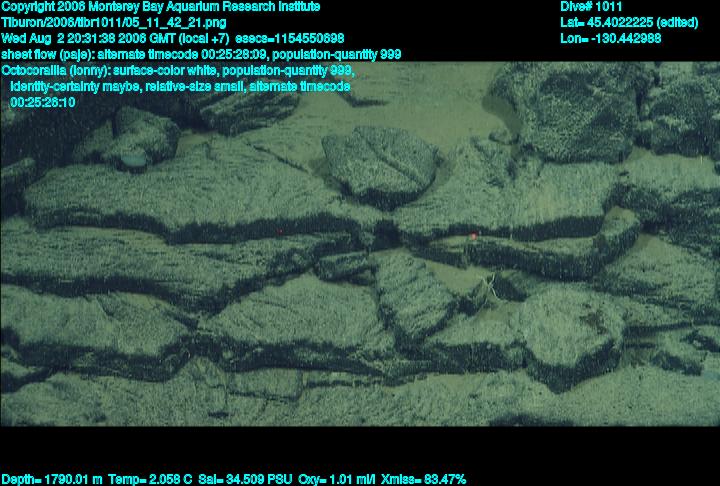720x486 pixels.
Task: Click the pale blue object on upper-left rock
Action: (x=134, y=158)
